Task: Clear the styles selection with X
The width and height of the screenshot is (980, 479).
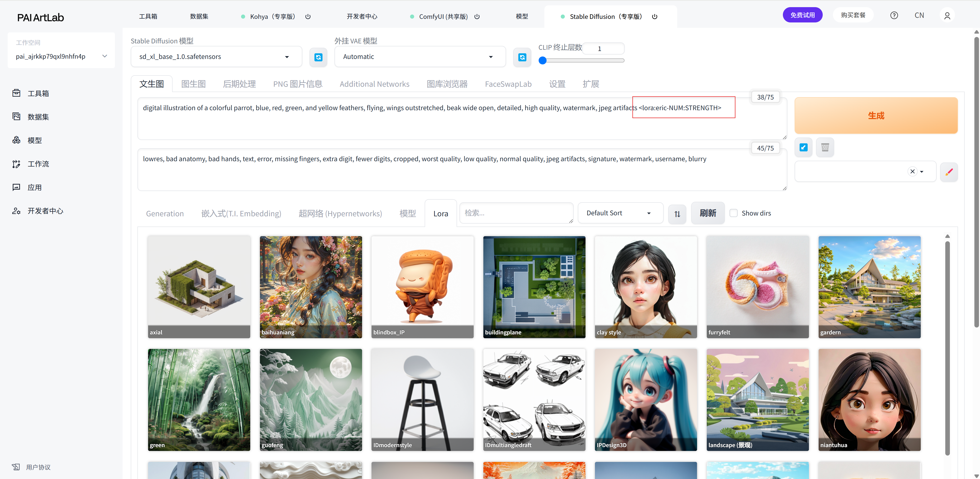Action: (x=912, y=171)
